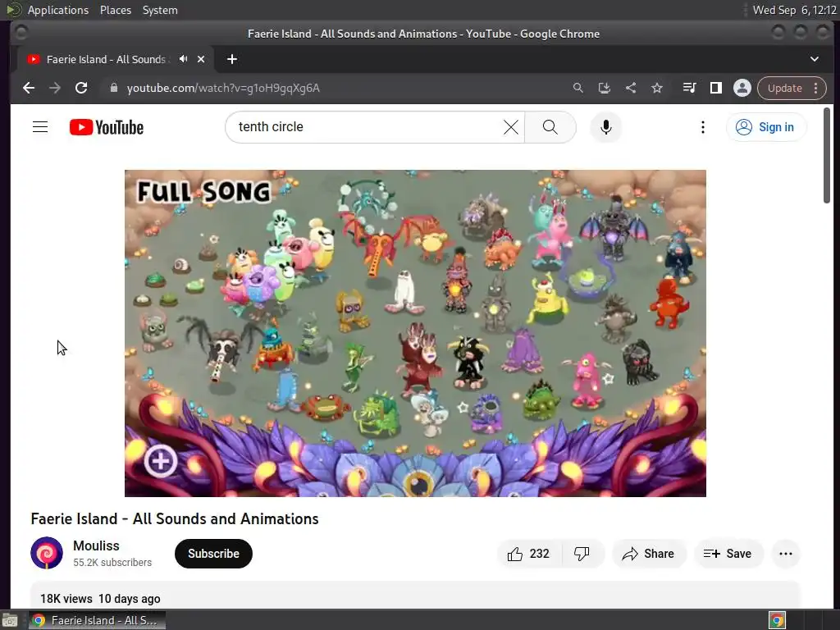Go to the YouTube home logo
This screenshot has width=840, height=630.
(x=107, y=127)
